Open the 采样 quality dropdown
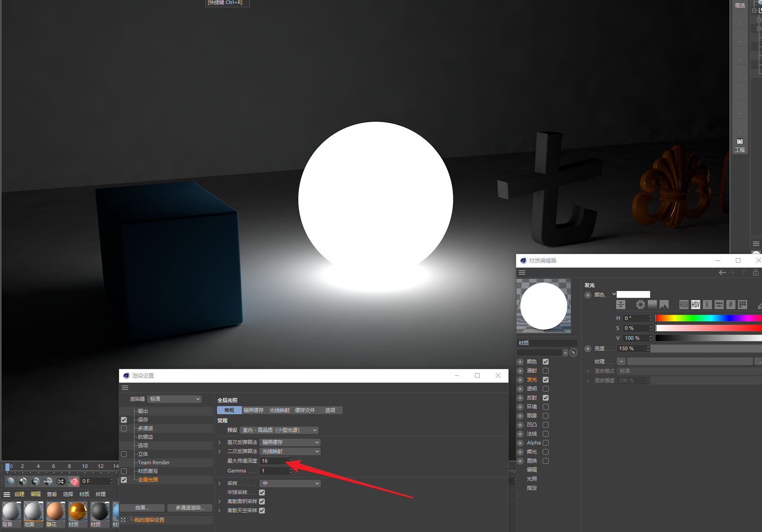The image size is (762, 532). [x=290, y=483]
